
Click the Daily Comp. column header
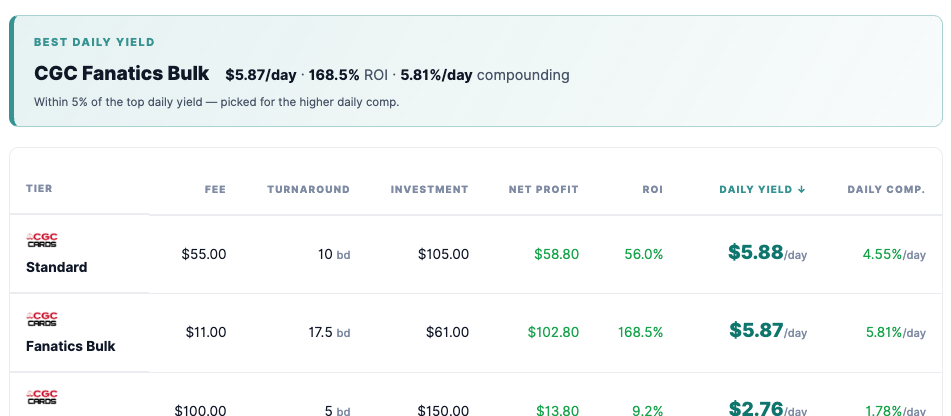886,189
